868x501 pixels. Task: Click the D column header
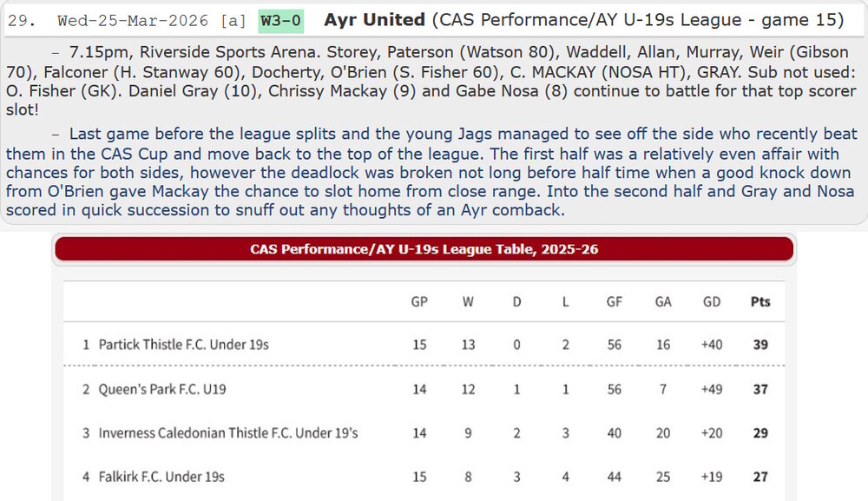pos(517,302)
